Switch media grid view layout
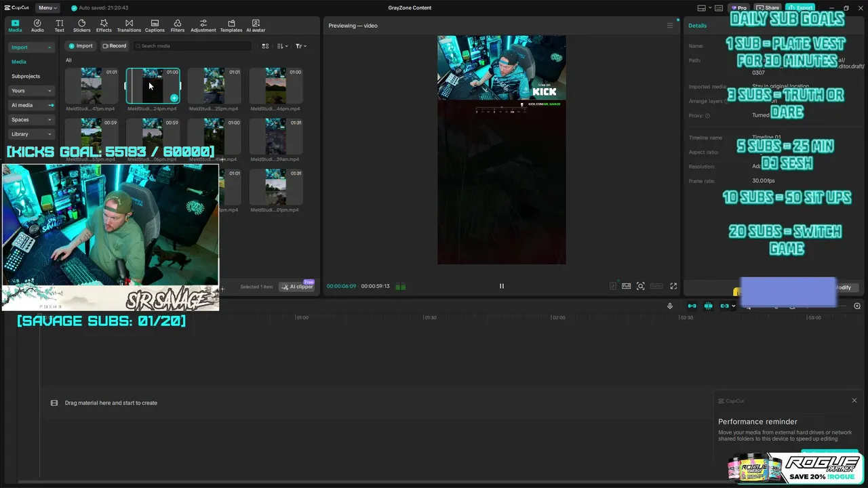Screen dimensions: 868x488 tap(265, 46)
